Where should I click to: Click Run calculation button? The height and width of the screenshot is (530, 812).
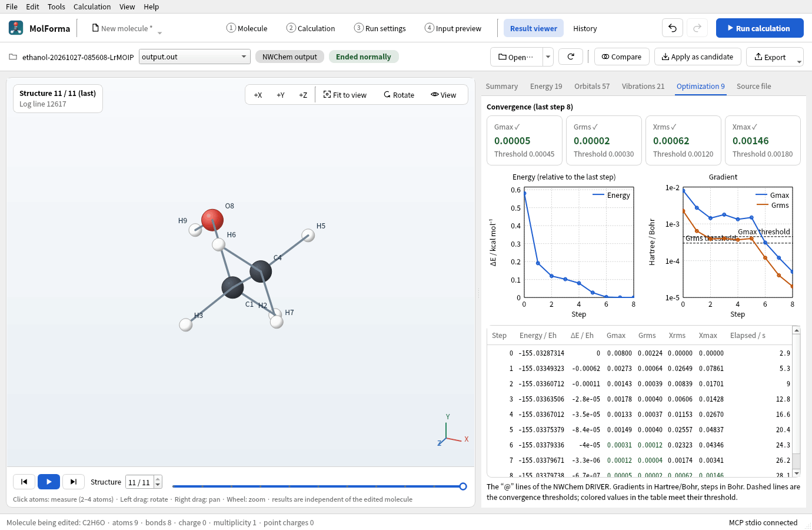(760, 28)
